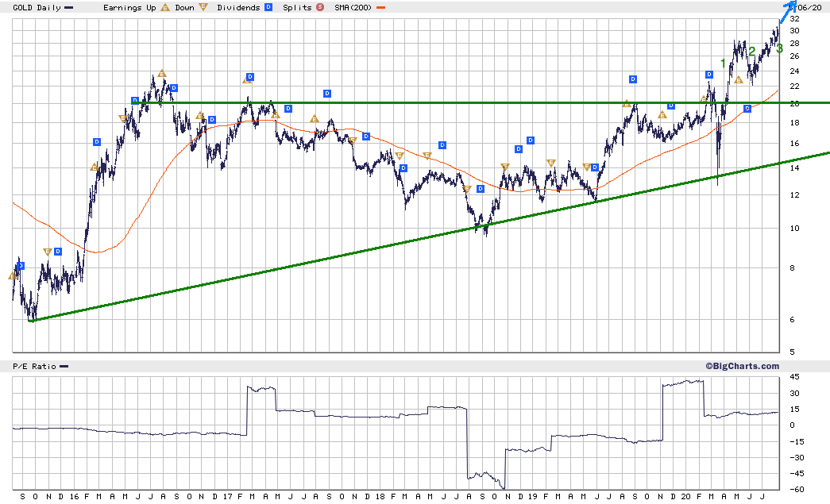Image resolution: width=830 pixels, height=504 pixels.
Task: Click the year label '16' on the time axis
Action: 74,497
